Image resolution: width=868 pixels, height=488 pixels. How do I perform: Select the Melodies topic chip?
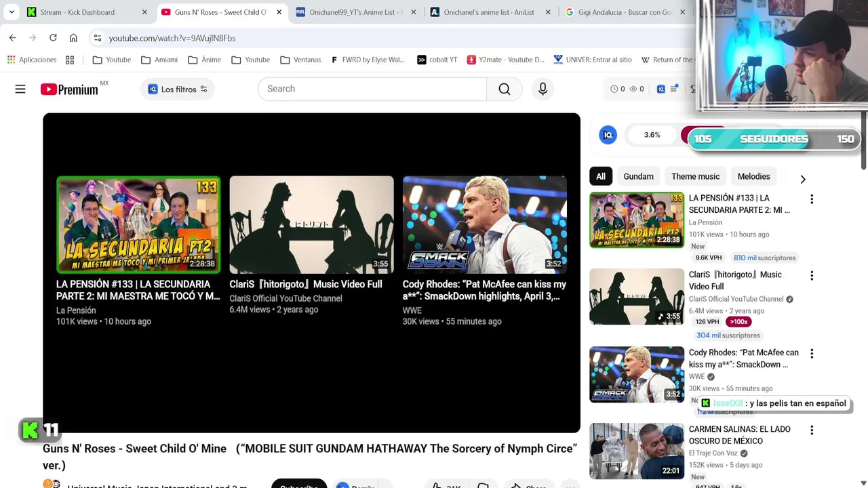tap(753, 176)
